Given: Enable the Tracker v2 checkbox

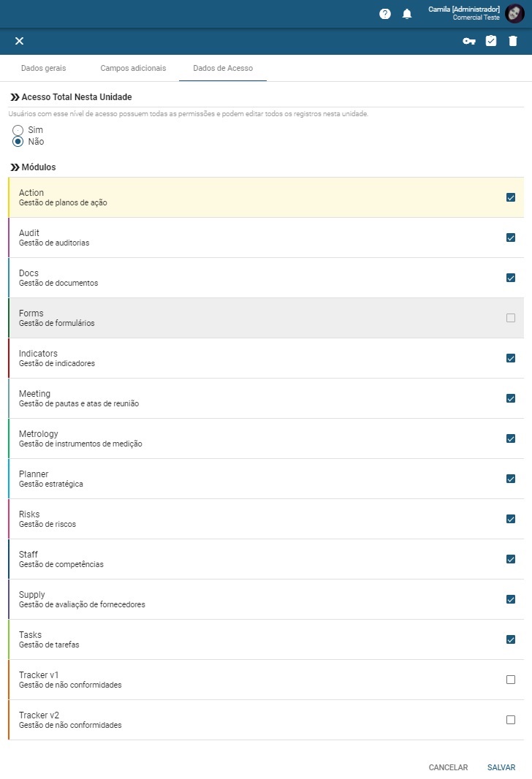Looking at the screenshot, I should tap(511, 720).
